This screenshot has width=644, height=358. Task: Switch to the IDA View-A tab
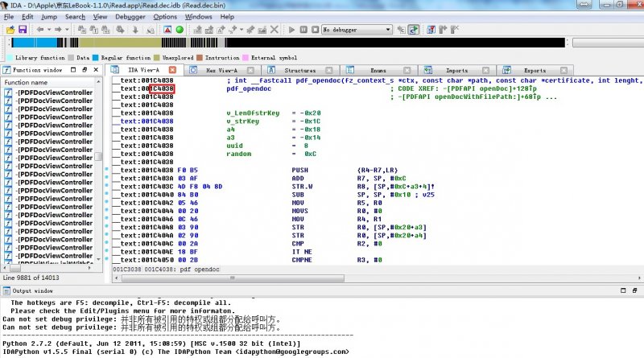click(143, 70)
